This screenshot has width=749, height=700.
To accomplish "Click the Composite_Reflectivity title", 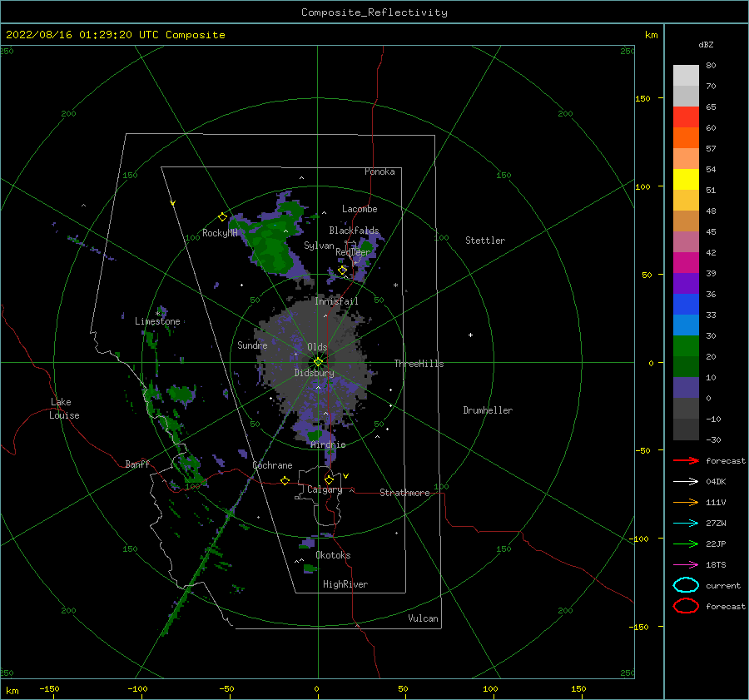I will (374, 12).
